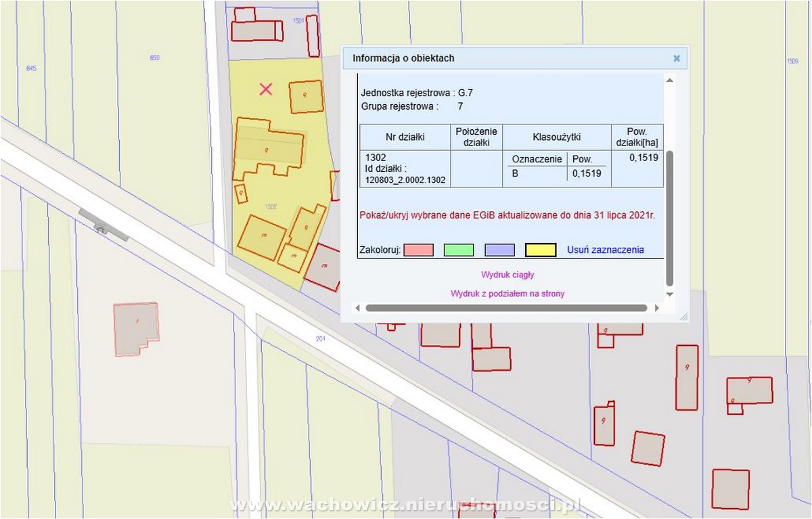Click the horizontal scrollbar right arrow
812x519 pixels.
(656, 308)
